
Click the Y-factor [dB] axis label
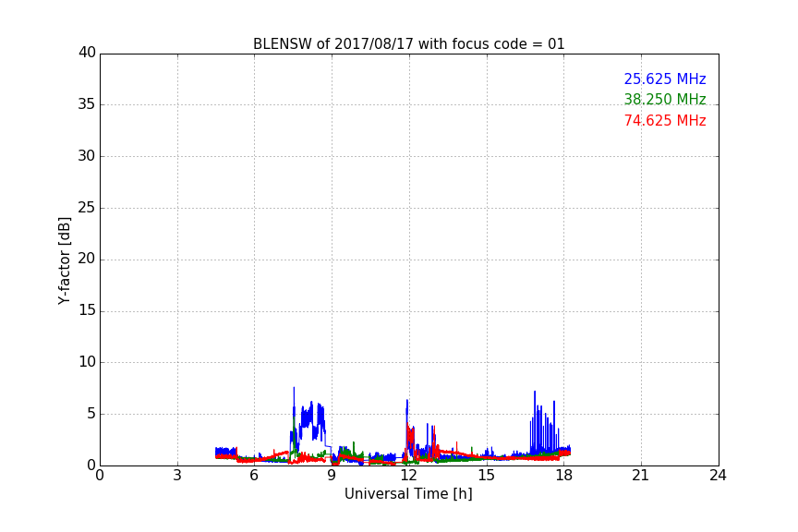click(x=64, y=260)
